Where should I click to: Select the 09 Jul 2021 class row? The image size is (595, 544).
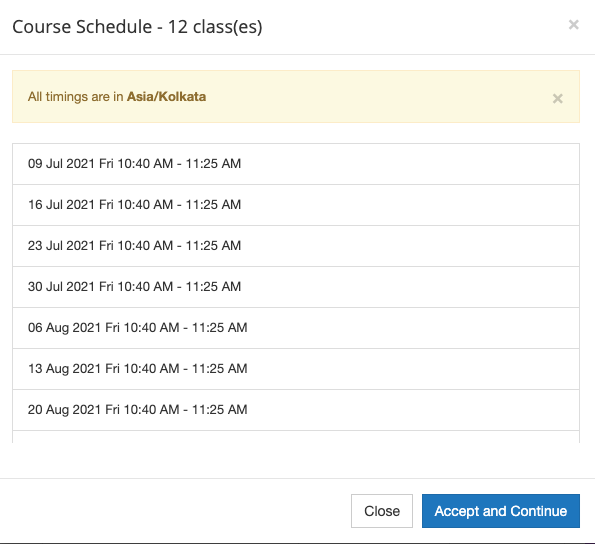(296, 164)
